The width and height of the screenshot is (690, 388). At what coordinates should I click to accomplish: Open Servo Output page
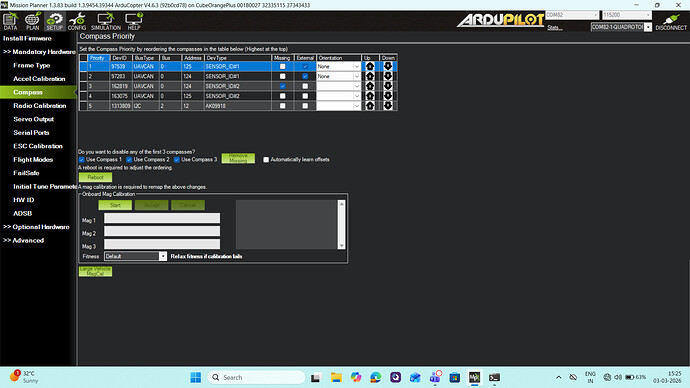[33, 119]
